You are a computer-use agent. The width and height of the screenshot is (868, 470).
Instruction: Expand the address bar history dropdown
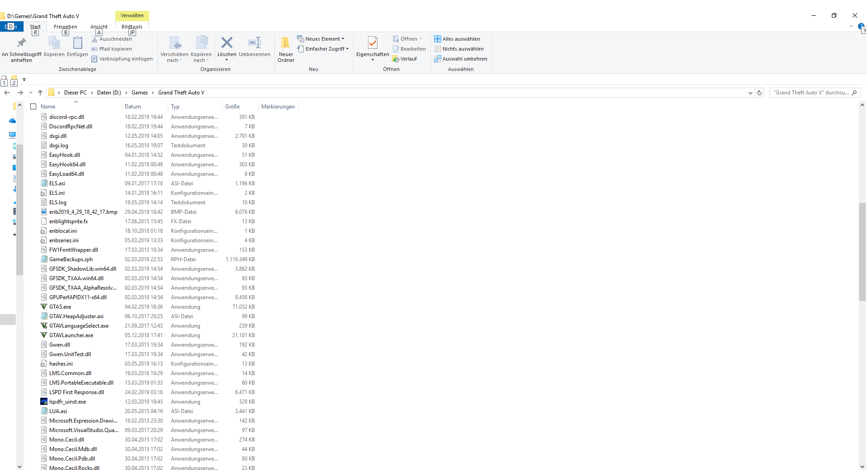[750, 93]
